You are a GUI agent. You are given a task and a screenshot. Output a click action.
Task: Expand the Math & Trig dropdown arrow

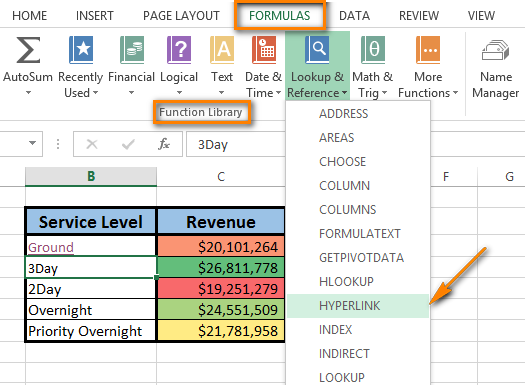pos(384,92)
